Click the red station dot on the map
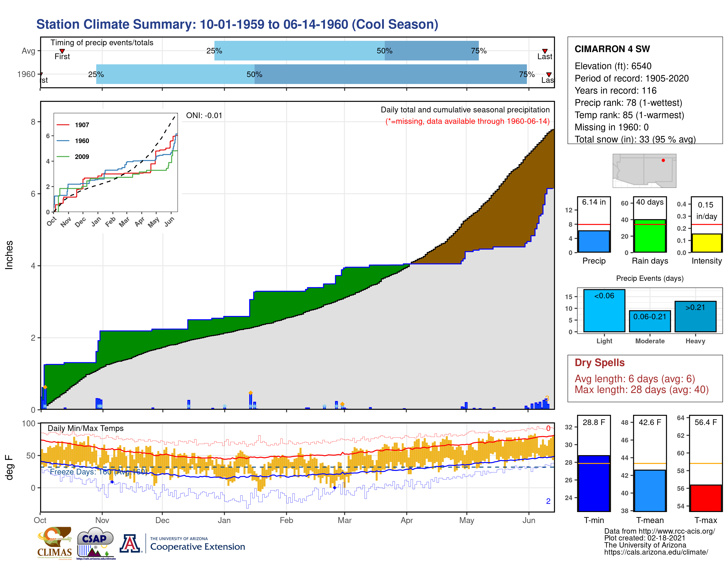This screenshot has width=728, height=563. pos(663,161)
